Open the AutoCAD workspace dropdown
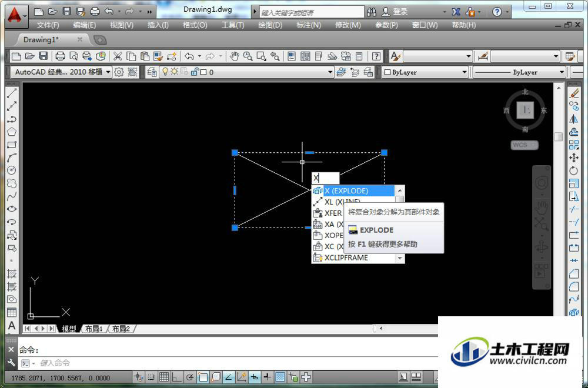Image resolution: width=588 pixels, height=388 pixels. [x=108, y=72]
